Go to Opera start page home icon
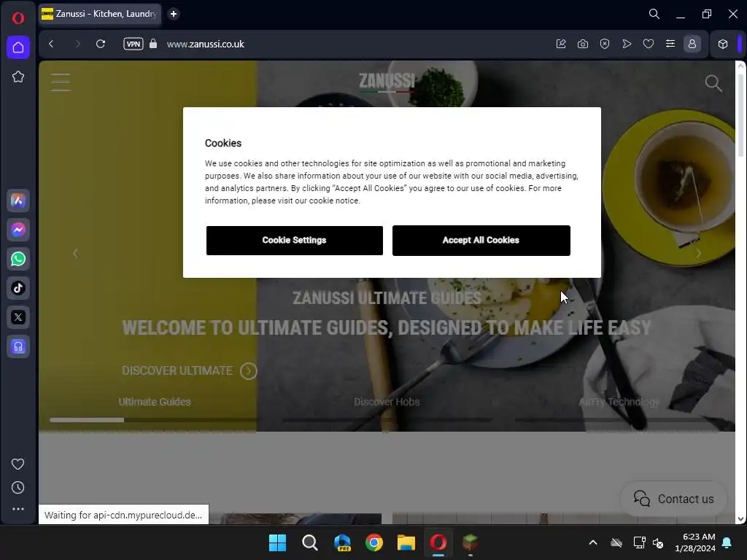Viewport: 747px width, 560px height. pos(18,47)
